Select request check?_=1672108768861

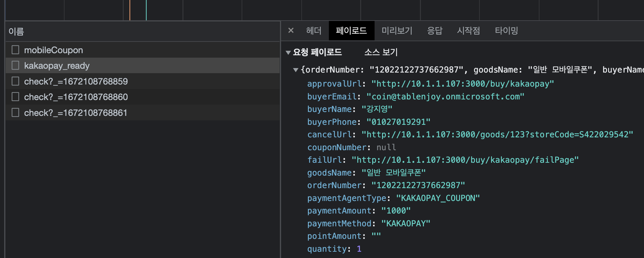143,113
